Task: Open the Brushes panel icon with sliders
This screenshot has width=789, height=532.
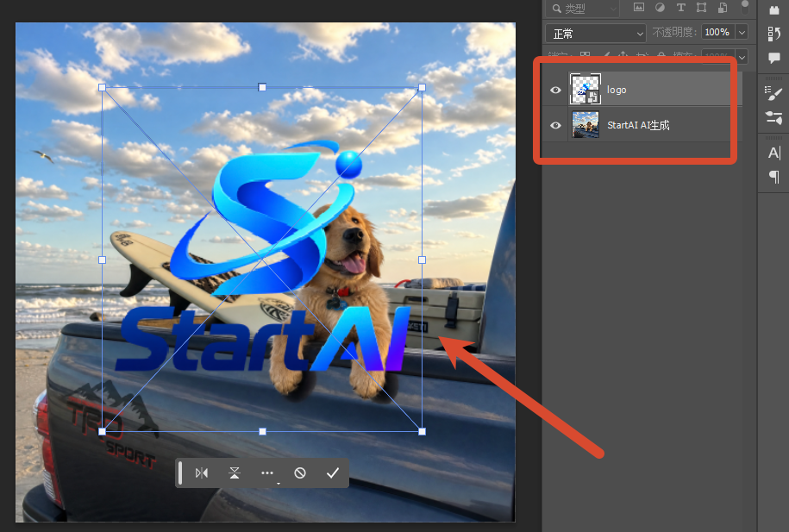Action: (773, 118)
